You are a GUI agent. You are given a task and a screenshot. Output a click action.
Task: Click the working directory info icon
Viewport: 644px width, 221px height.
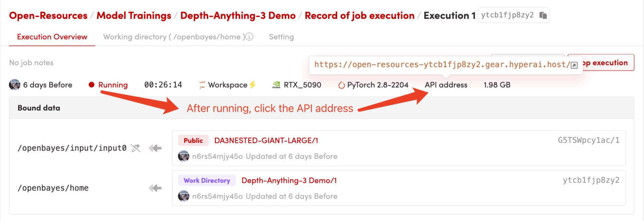[249, 37]
